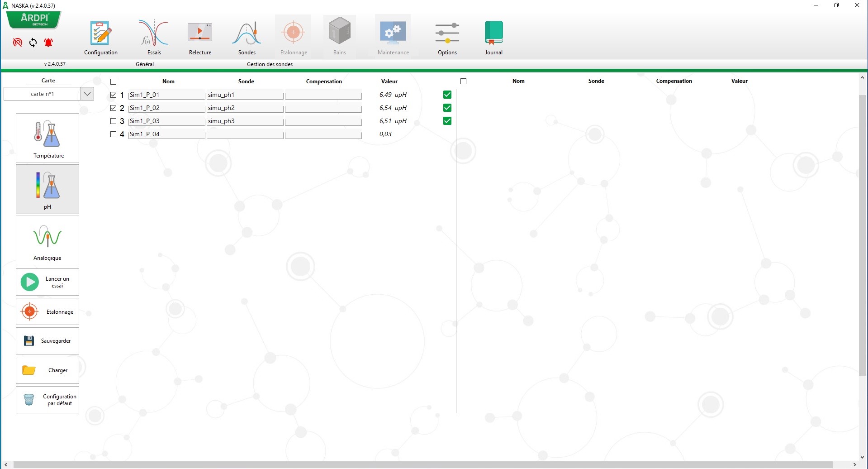The width and height of the screenshot is (868, 469).
Task: Expand the Carte dropdown arrow
Action: point(87,94)
